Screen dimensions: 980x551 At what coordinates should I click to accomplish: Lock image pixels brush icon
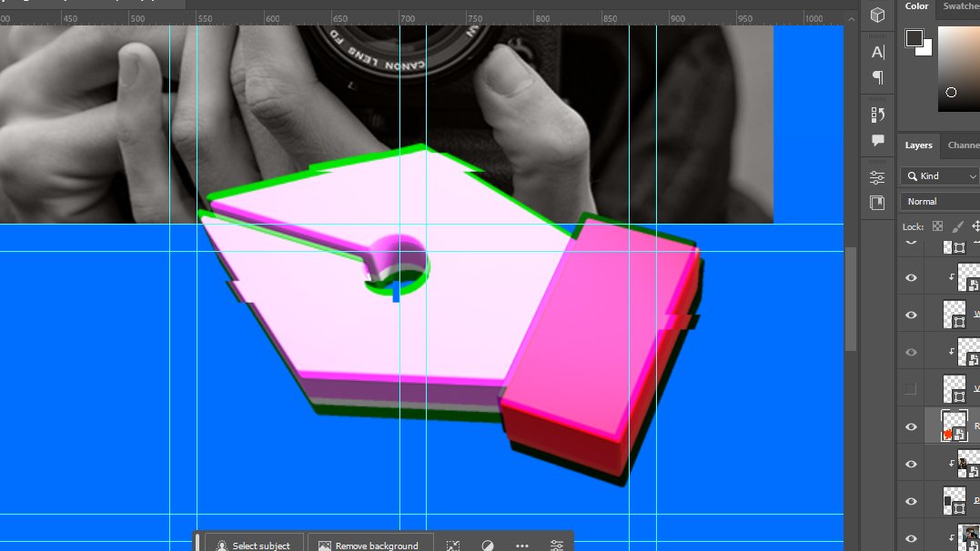tap(957, 226)
